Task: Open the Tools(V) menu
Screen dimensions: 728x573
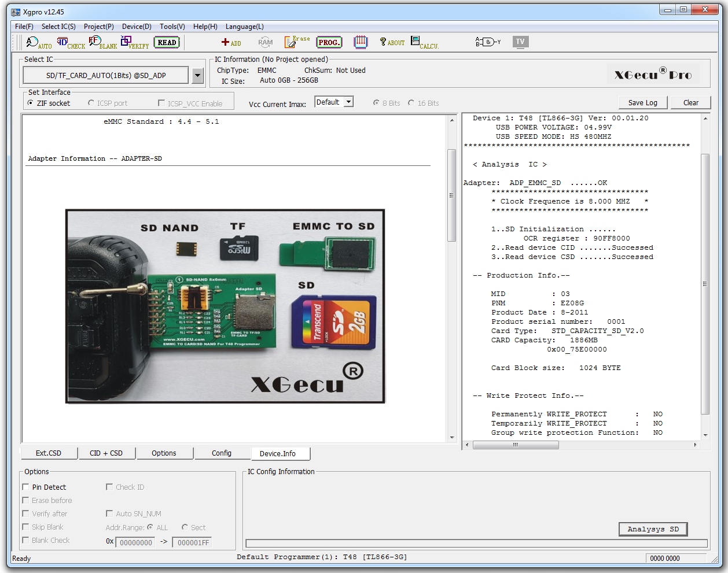Action: [x=172, y=27]
